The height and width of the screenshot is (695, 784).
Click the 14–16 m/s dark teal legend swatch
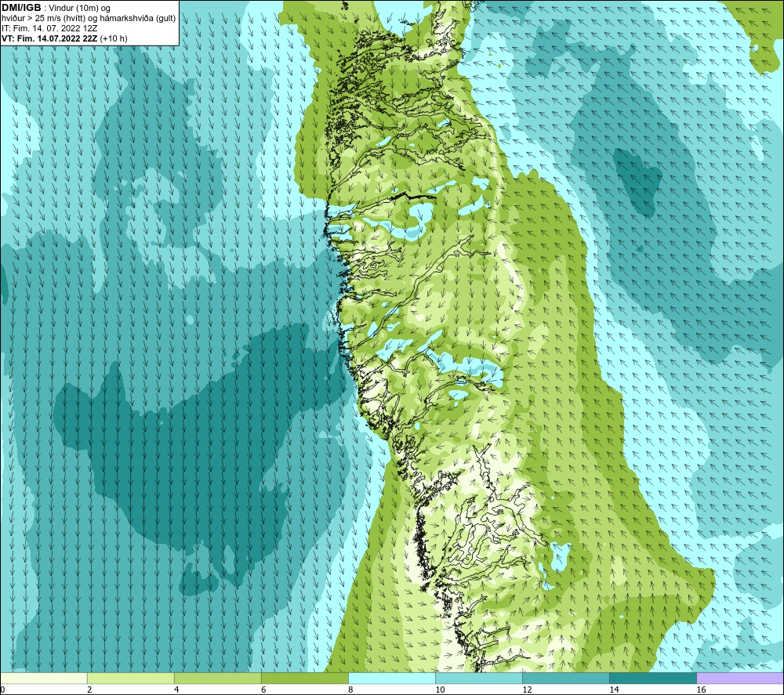[652, 678]
